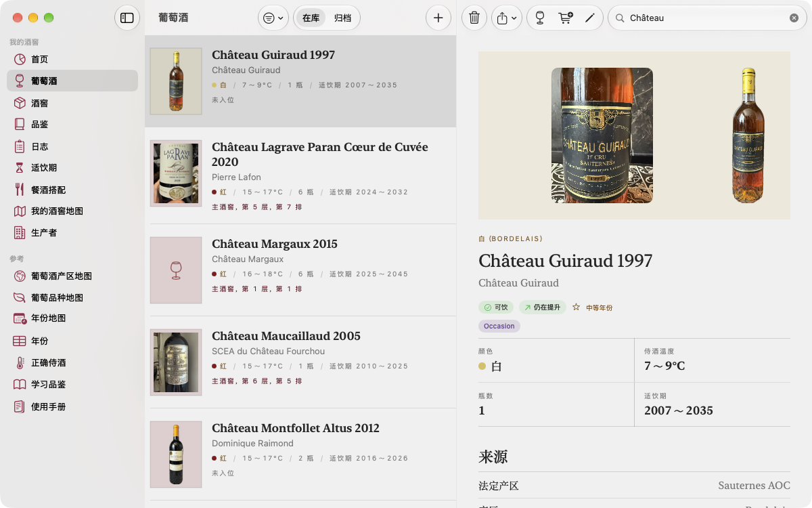The image size is (812, 508).
Task: Click the 7～9°C serving temperature value
Action: coord(664,366)
